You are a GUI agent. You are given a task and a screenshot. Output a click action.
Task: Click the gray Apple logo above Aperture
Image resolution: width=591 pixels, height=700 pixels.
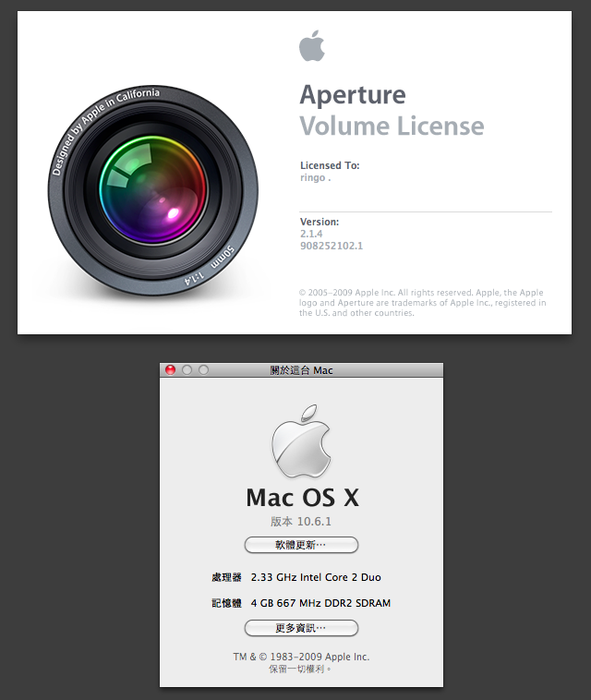pos(312,45)
